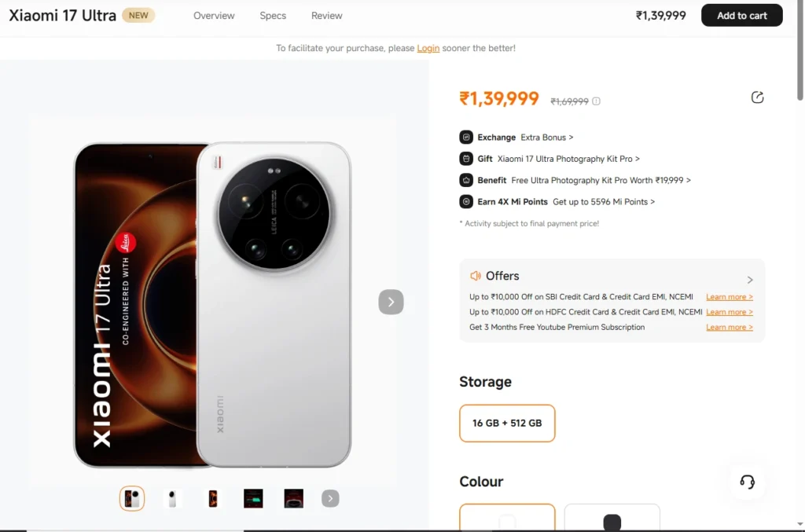
Task: Click the Gift box icon
Action: pyautogui.click(x=466, y=158)
